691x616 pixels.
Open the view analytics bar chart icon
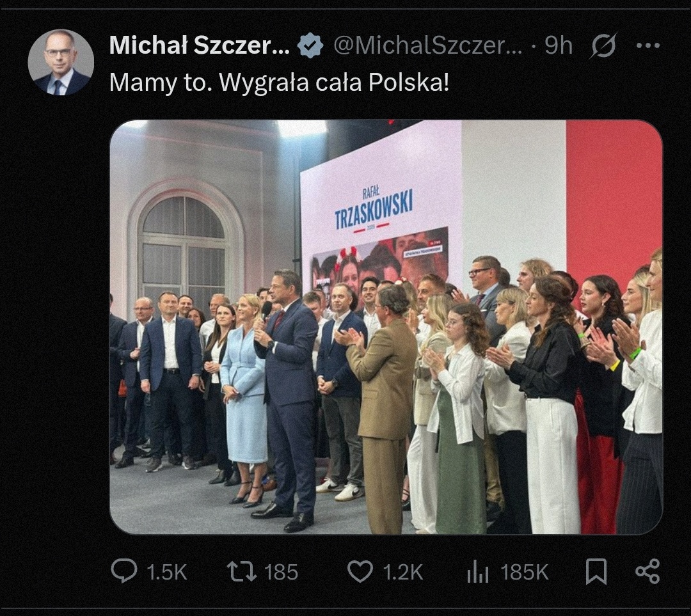[477, 571]
